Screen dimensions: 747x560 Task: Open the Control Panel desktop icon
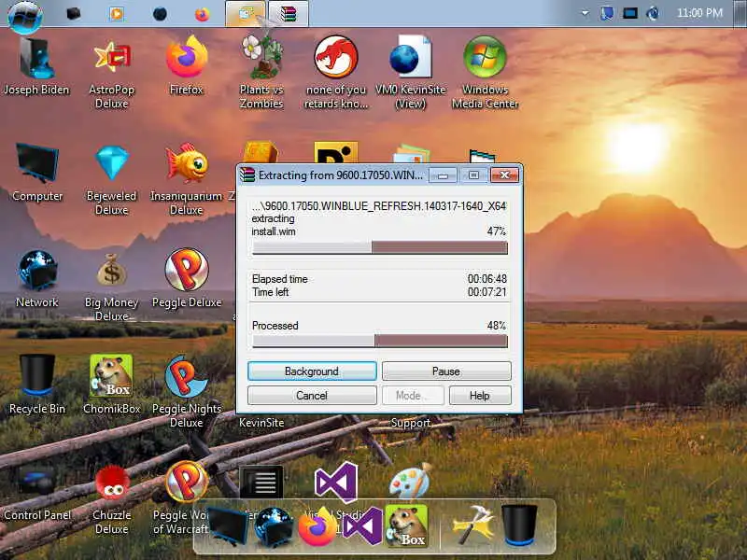coord(37,493)
